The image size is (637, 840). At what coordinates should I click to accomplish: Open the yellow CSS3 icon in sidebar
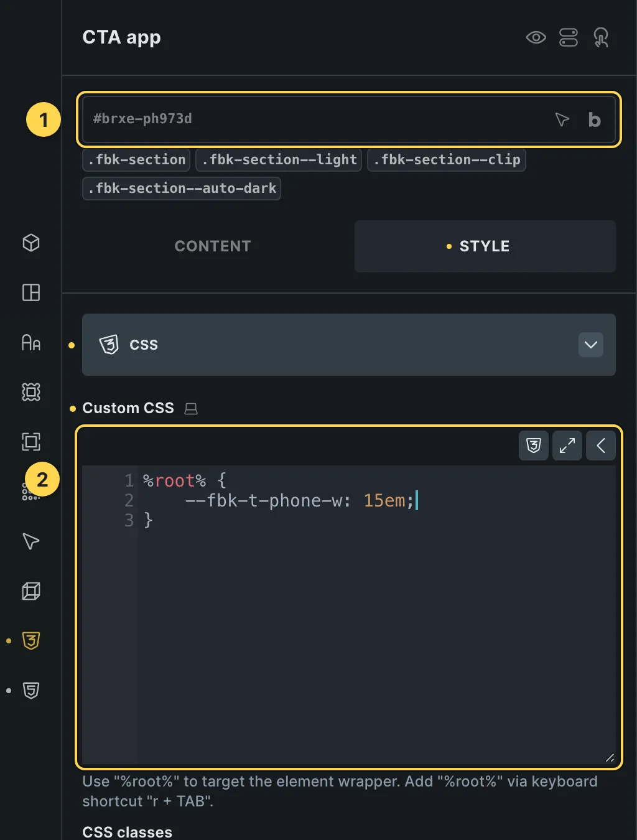click(31, 641)
